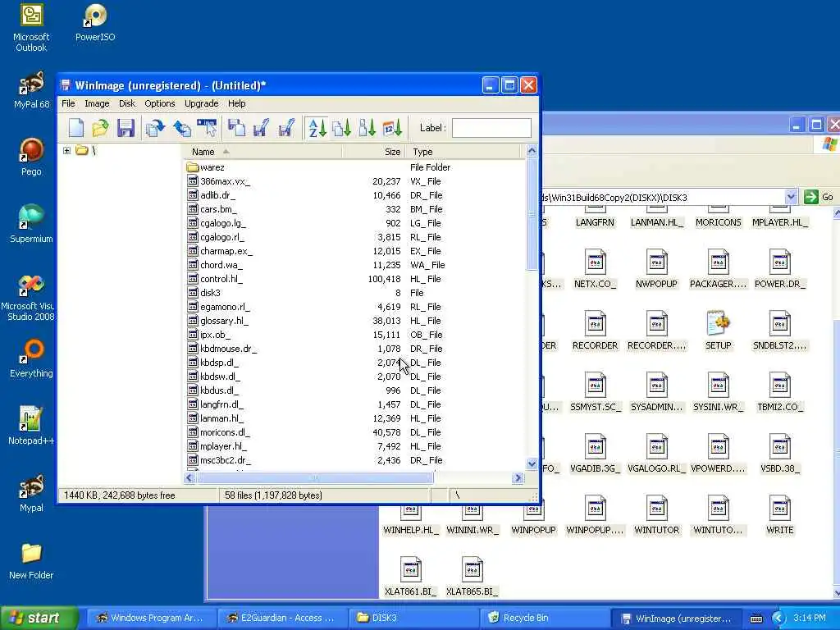Open Microsoft Outlook desktop icon
This screenshot has height=630, width=840.
point(31,28)
